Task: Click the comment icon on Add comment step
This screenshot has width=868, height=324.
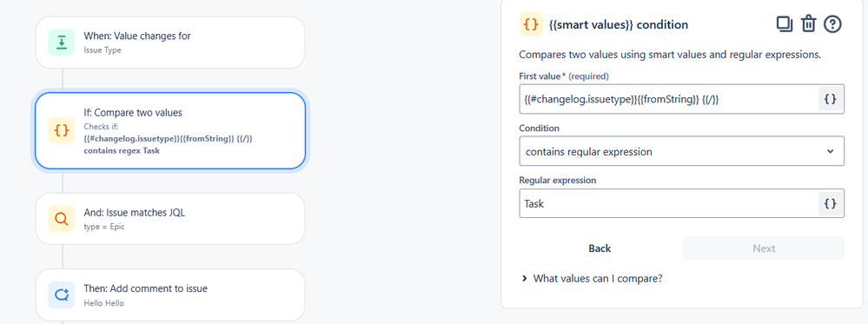Action: click(61, 294)
